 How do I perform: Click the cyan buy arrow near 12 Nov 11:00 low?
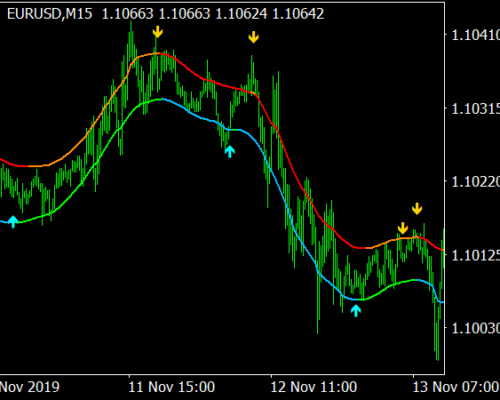coord(356,310)
